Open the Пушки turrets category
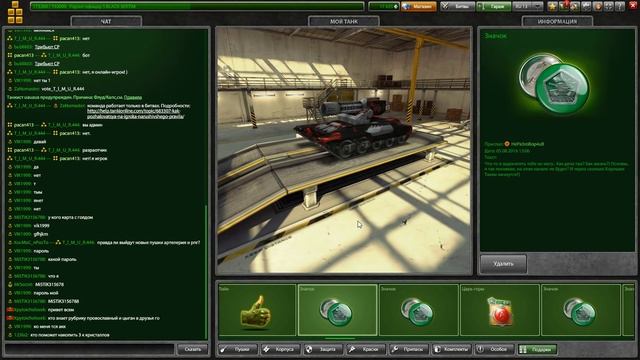Screen dimensions: 640x360 238,349
